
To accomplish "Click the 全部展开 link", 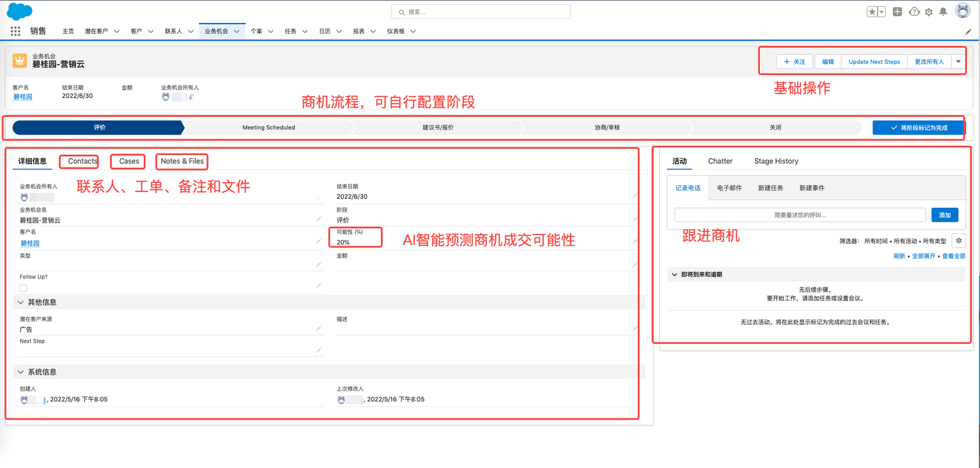I will pos(924,256).
